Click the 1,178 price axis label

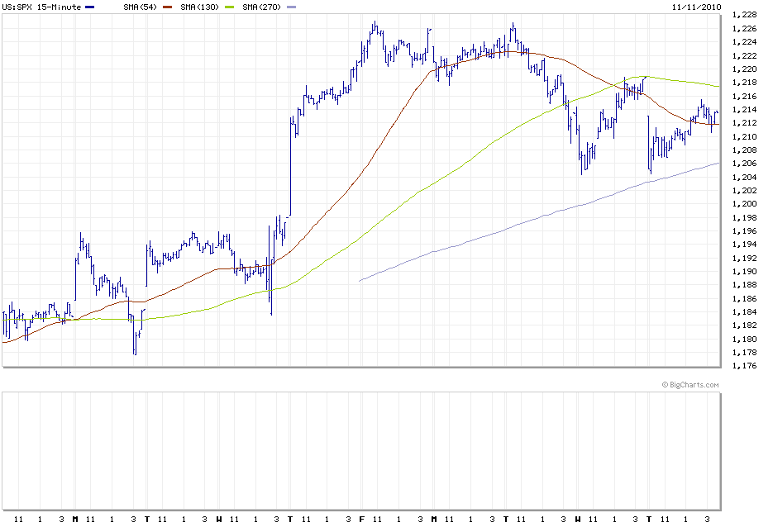point(744,352)
